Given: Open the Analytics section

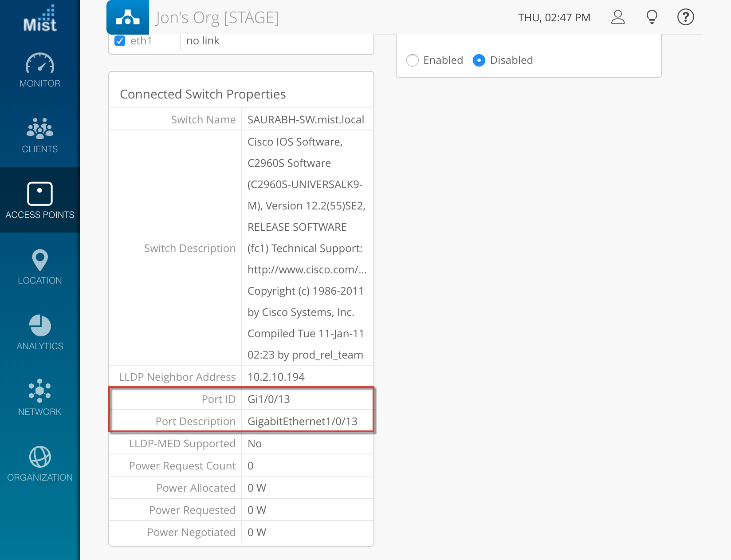Looking at the screenshot, I should coord(40,332).
